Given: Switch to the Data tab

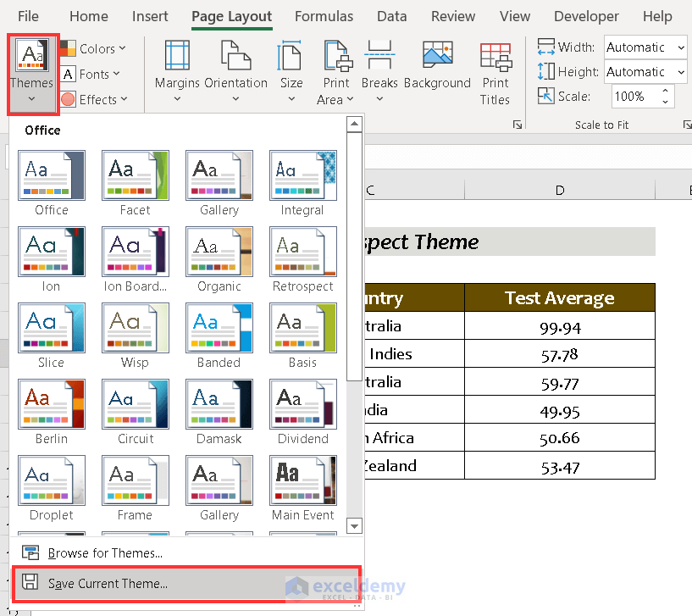Looking at the screenshot, I should pyautogui.click(x=392, y=16).
